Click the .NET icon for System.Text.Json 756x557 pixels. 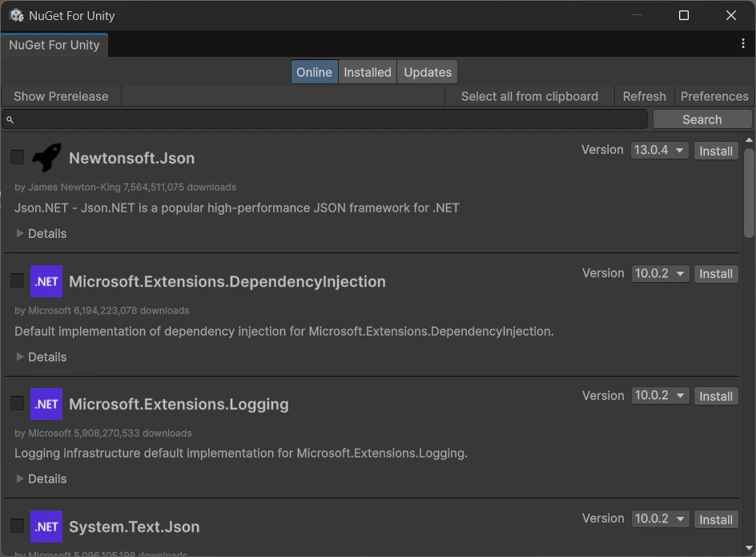[x=46, y=527]
